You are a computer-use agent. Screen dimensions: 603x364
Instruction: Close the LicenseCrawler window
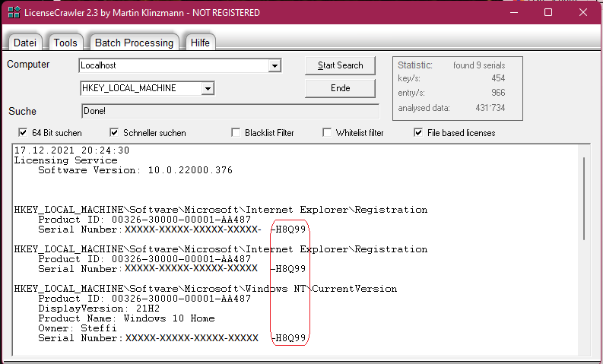[583, 12]
